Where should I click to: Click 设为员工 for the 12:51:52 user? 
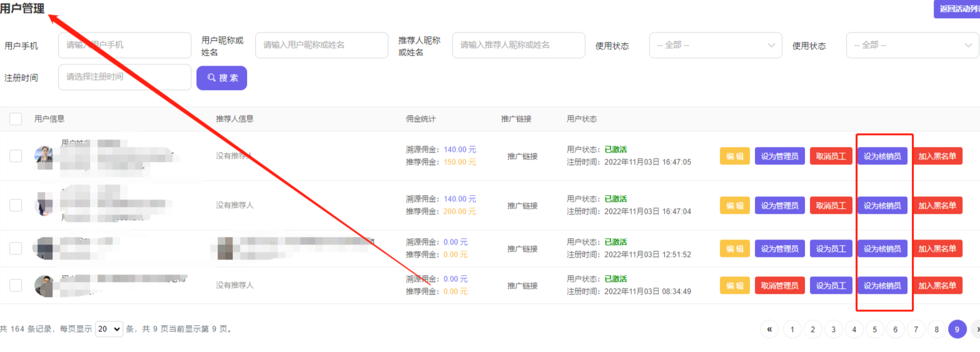coord(831,248)
